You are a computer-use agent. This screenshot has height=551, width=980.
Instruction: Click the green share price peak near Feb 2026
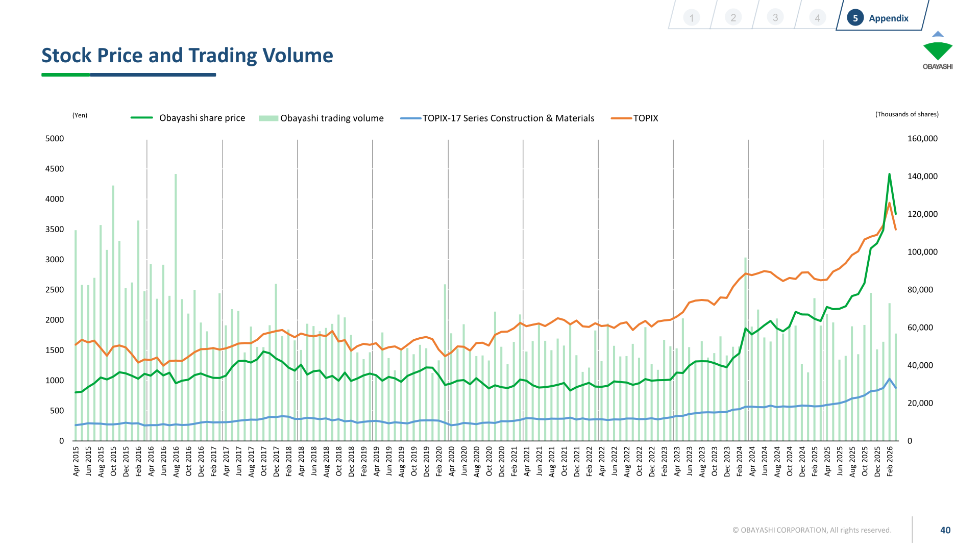click(890, 174)
